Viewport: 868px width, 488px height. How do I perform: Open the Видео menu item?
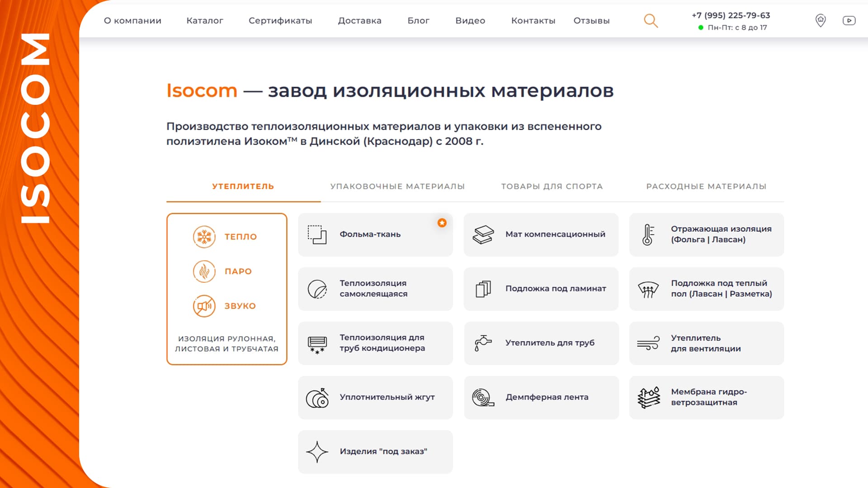(x=470, y=21)
